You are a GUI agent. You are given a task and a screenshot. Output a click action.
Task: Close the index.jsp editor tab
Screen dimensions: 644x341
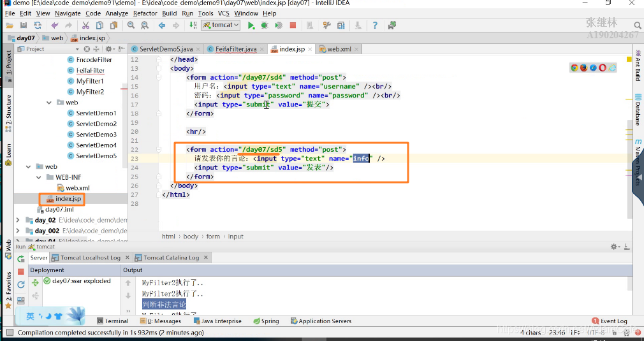[x=310, y=49]
